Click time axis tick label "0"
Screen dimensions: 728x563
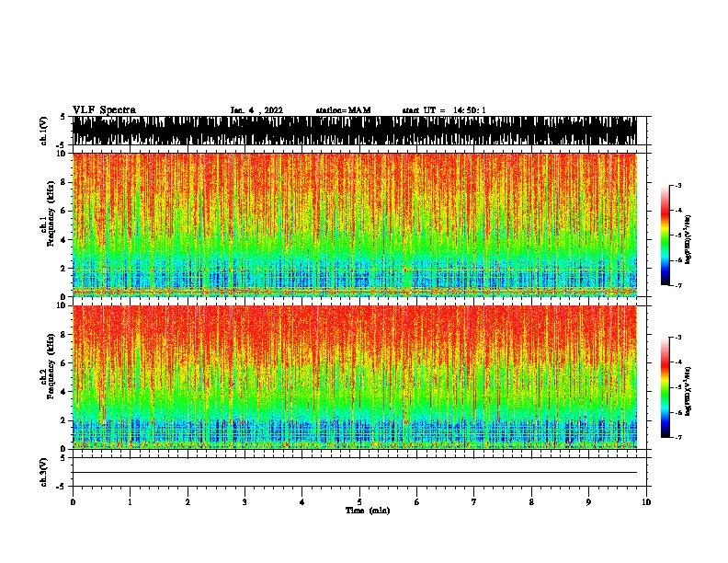tap(73, 502)
